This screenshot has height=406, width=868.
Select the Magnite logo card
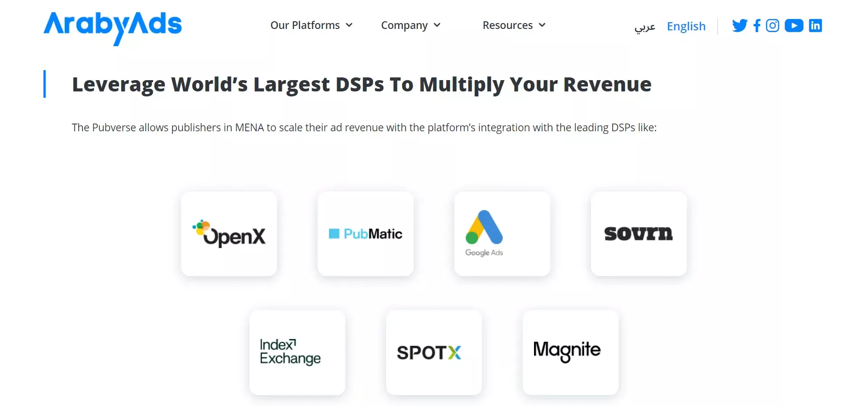570,352
